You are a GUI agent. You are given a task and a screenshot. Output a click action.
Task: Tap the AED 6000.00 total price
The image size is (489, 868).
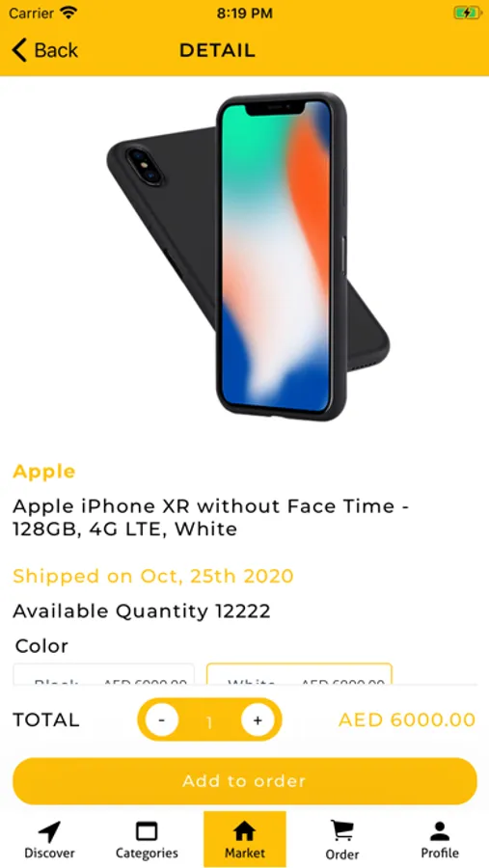point(406,719)
